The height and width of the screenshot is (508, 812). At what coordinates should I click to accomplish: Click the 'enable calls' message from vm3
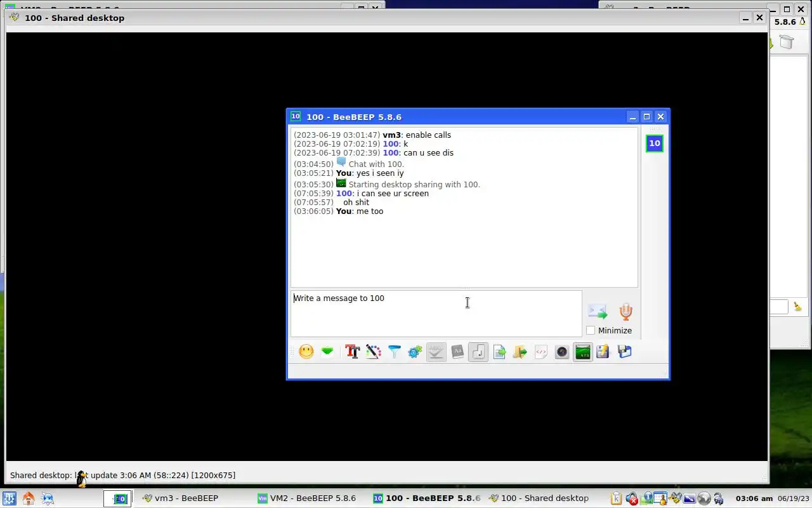pos(428,135)
